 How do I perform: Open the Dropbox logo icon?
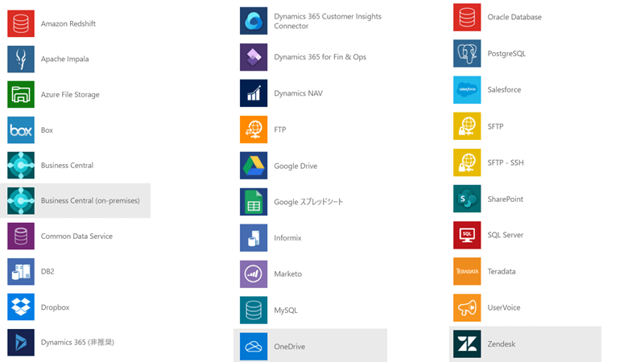click(21, 306)
